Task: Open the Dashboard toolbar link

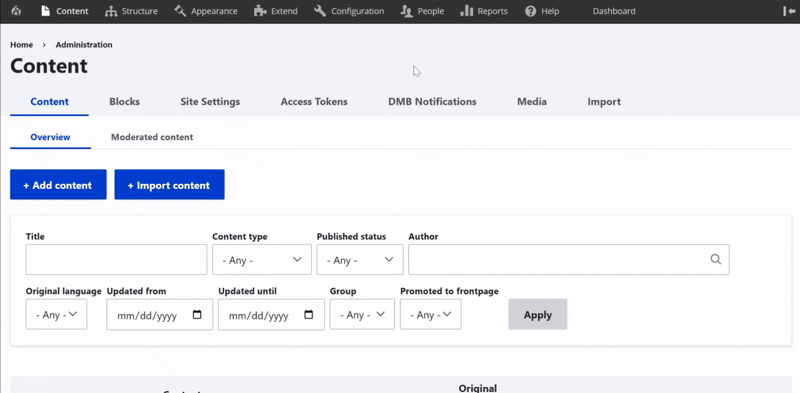Action: pyautogui.click(x=614, y=11)
